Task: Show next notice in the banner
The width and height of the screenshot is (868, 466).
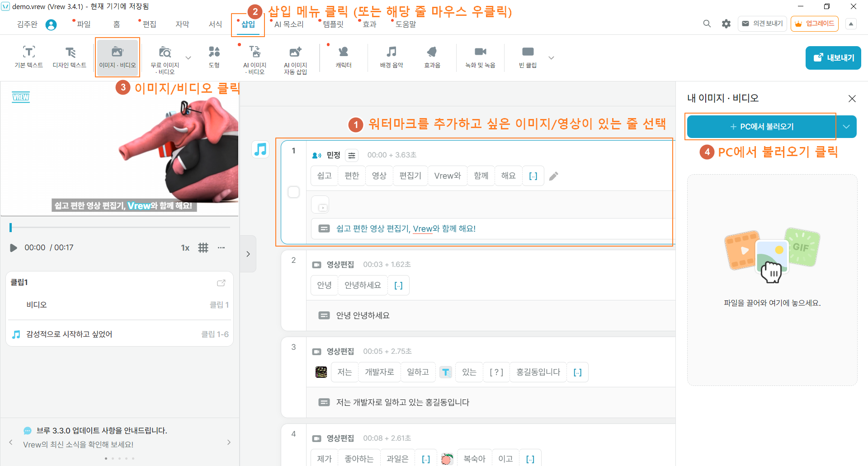Action: [229, 442]
